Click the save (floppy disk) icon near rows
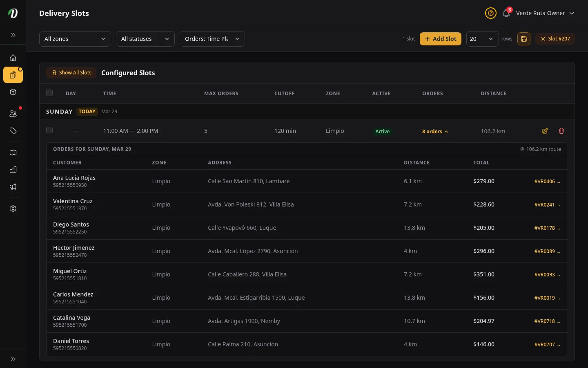The width and height of the screenshot is (588, 368). tap(524, 39)
